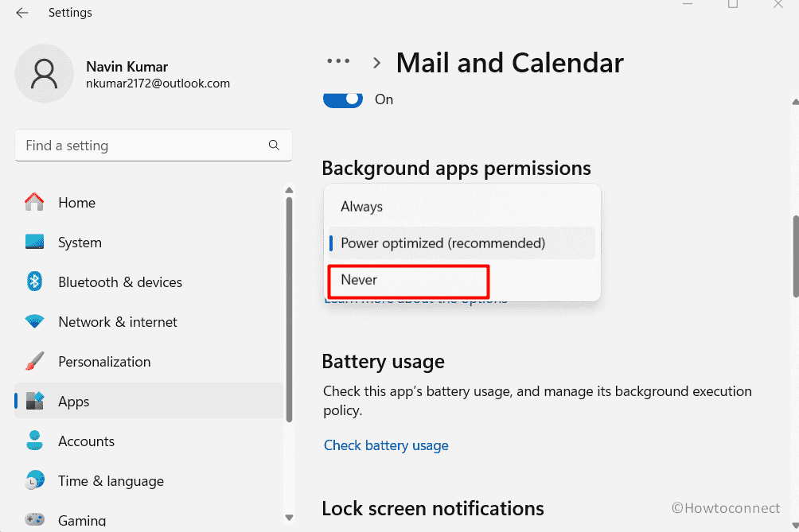Click the sidebar scrollbar thumb
This screenshot has width=799, height=532.
click(290, 310)
